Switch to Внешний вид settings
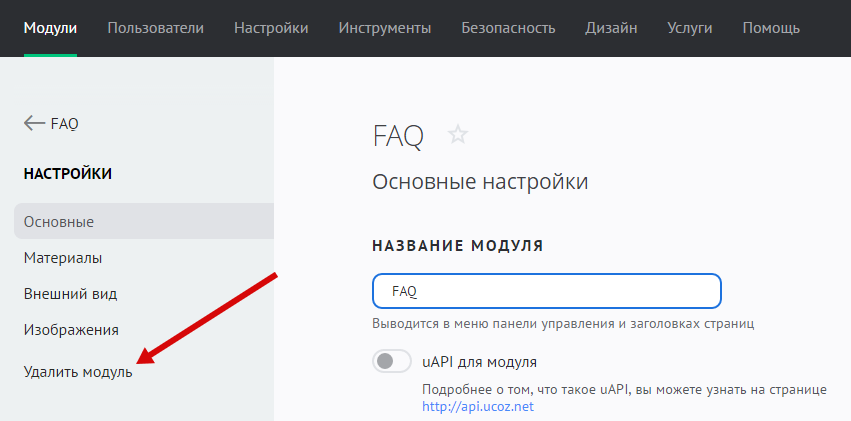 [70, 293]
